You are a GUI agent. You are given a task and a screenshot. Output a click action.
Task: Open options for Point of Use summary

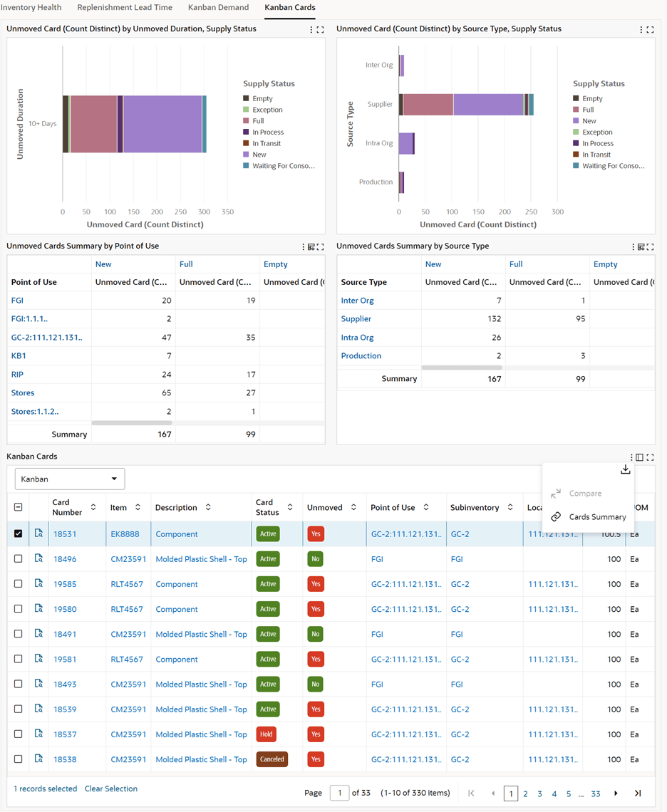tap(303, 247)
